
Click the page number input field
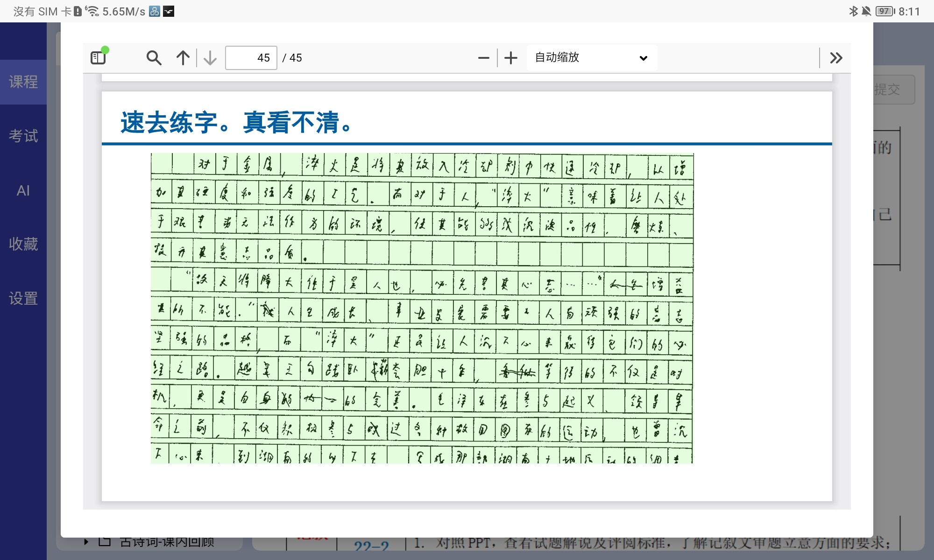tap(251, 58)
